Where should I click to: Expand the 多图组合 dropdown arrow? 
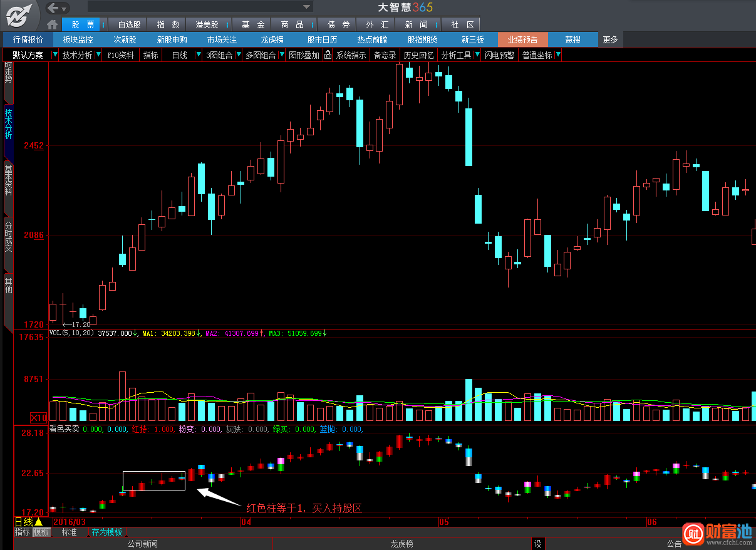[x=281, y=55]
